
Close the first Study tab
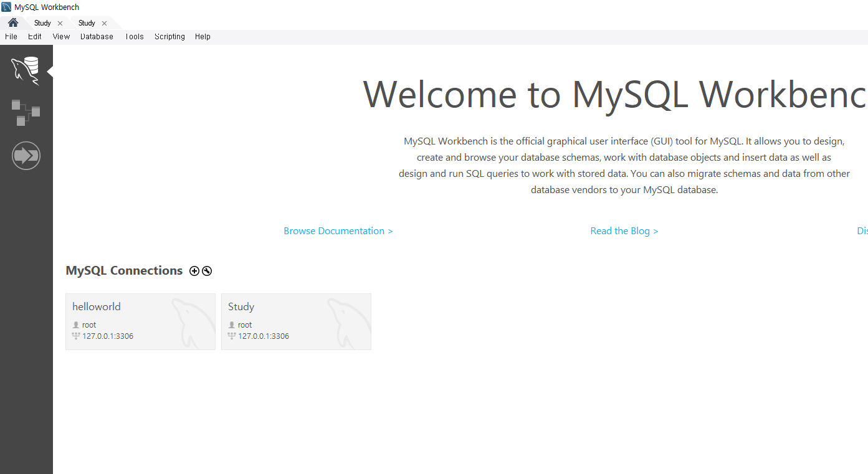60,23
